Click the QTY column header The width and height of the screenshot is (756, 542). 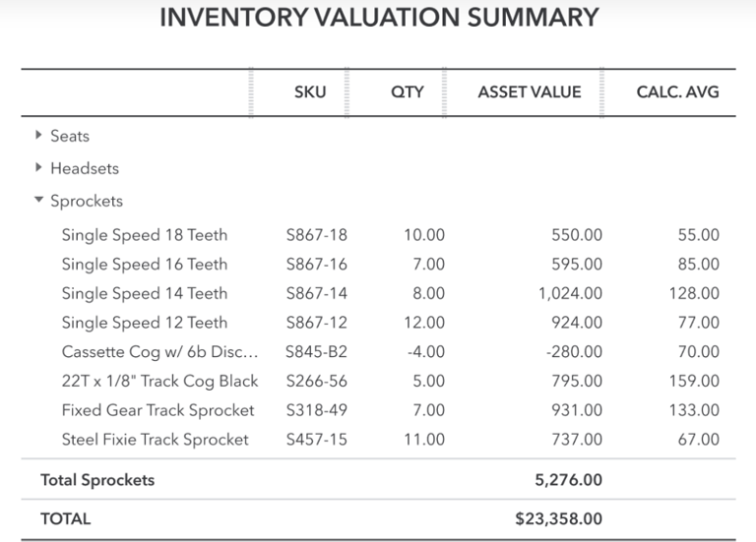tap(407, 92)
